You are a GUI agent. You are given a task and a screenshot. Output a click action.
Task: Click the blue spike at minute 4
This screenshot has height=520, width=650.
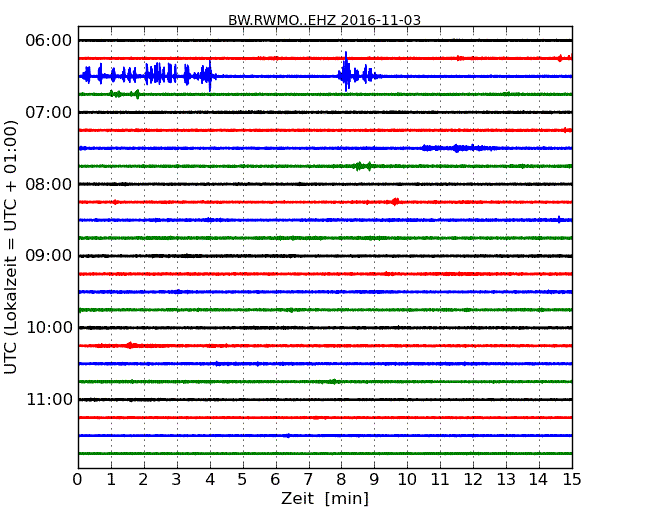pyautogui.click(x=210, y=76)
